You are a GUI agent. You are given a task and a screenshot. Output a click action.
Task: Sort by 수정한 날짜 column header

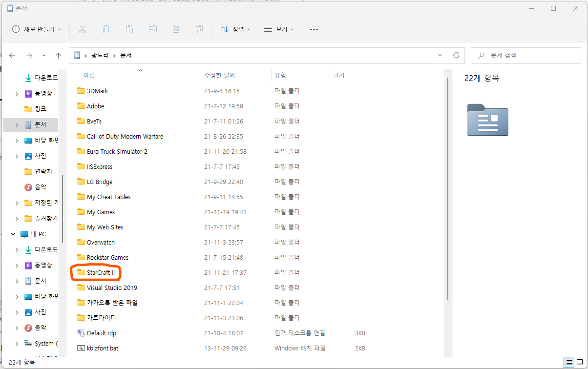pyautogui.click(x=220, y=75)
